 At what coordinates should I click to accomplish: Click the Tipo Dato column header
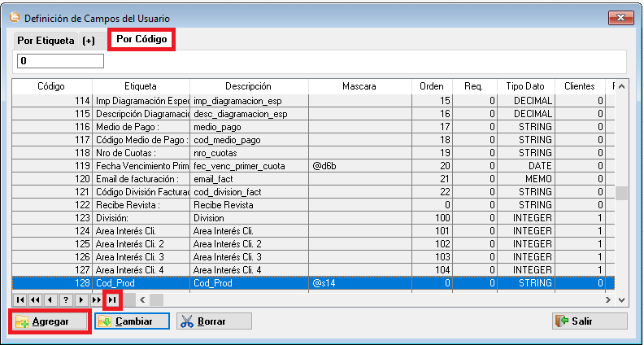coord(525,86)
